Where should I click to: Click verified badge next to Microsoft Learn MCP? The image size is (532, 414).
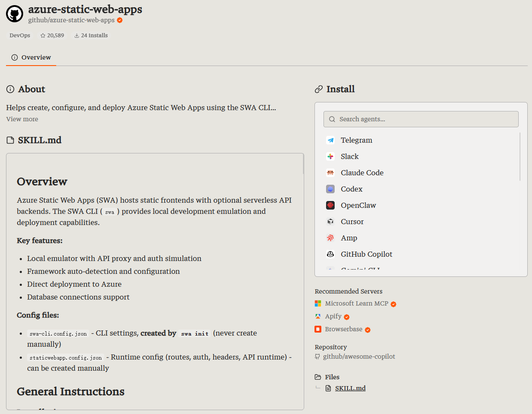point(393,304)
